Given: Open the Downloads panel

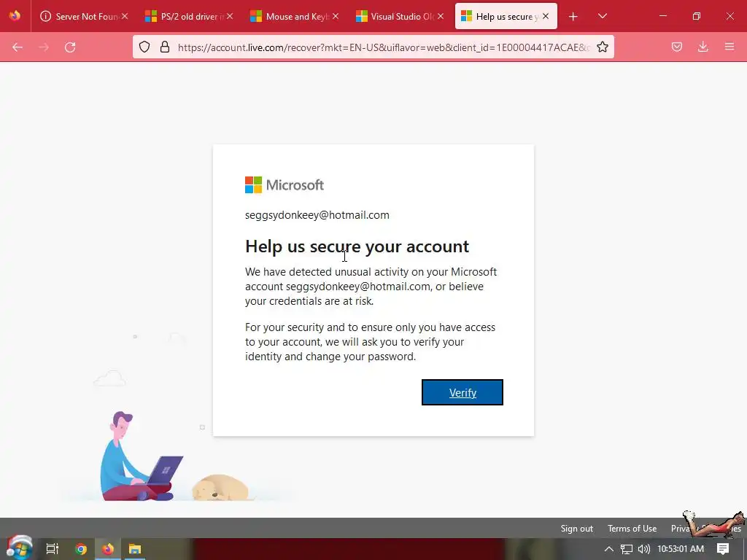Looking at the screenshot, I should point(703,47).
